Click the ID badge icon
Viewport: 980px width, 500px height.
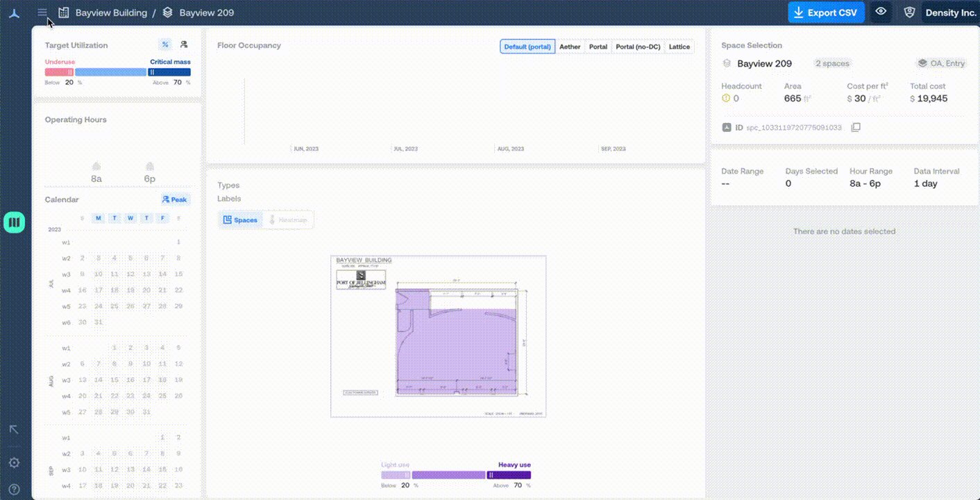pos(727,128)
